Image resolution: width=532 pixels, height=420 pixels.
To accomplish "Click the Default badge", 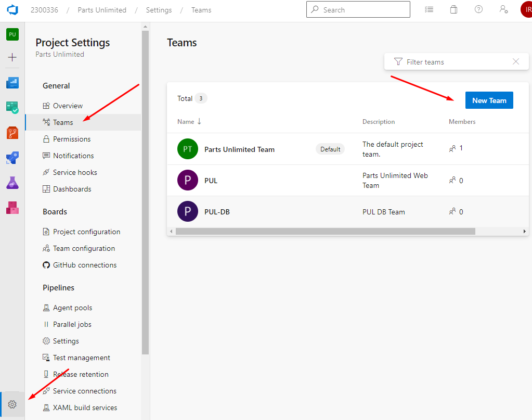I will (330, 149).
